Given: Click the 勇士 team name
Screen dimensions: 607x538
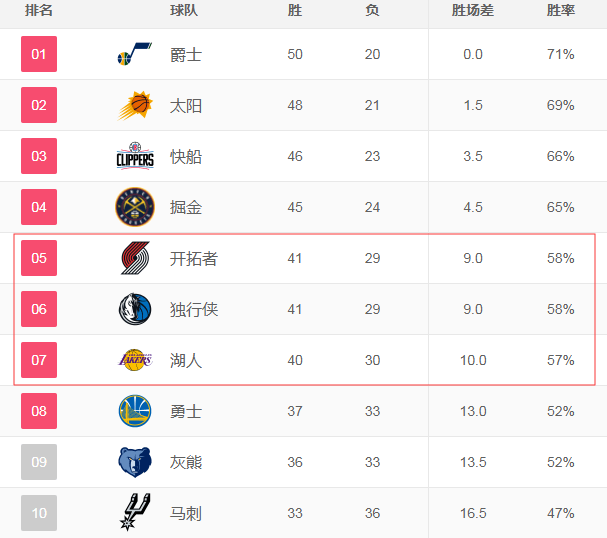Looking at the screenshot, I should coord(186,411).
